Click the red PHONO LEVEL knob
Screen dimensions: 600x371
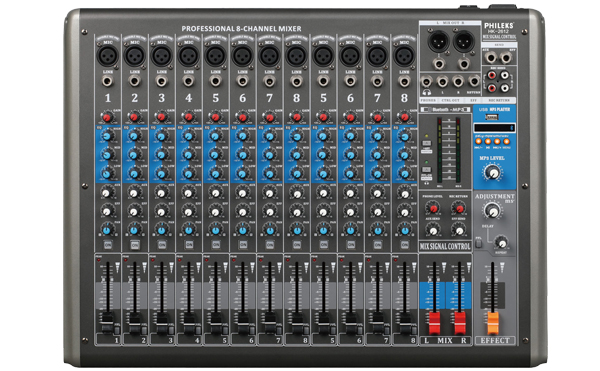point(433,208)
